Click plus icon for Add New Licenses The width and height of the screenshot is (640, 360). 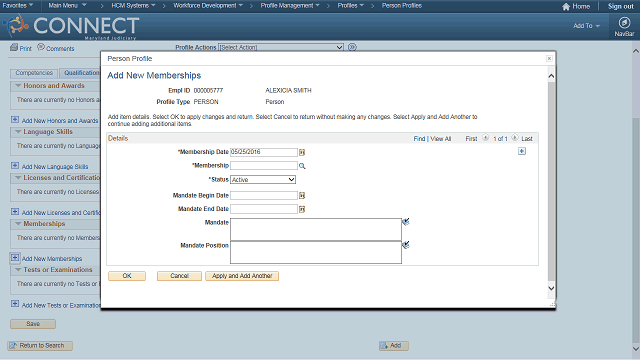click(15, 212)
